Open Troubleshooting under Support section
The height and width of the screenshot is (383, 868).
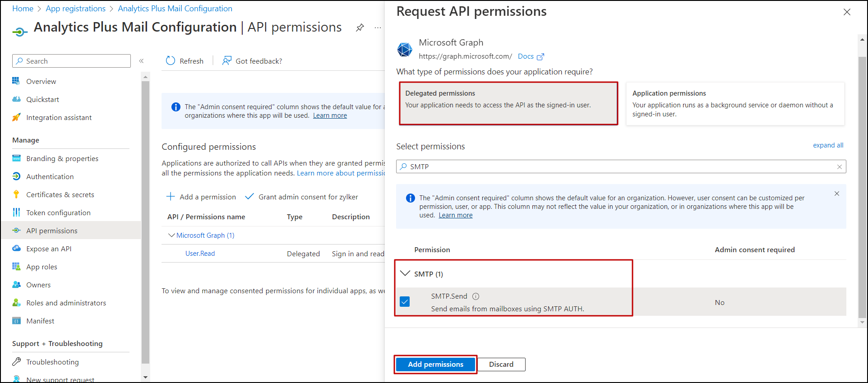click(52, 362)
